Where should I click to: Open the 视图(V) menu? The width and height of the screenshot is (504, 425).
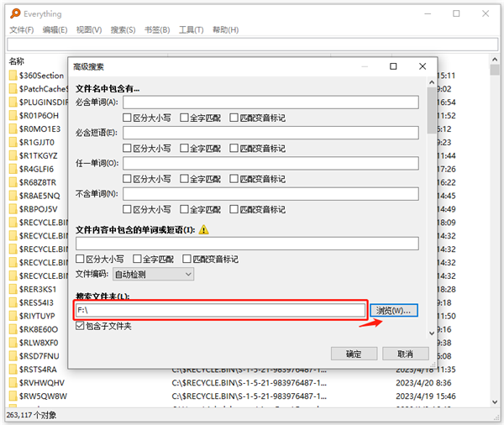coord(89,30)
